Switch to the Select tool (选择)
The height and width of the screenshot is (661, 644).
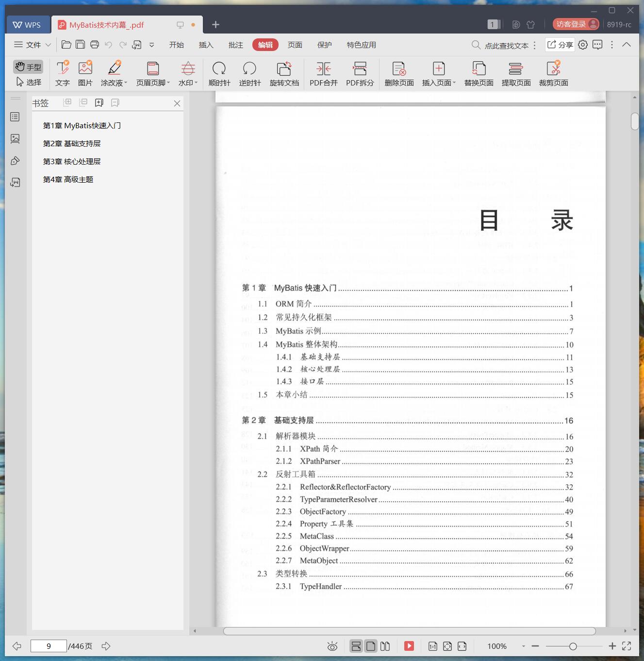[28, 82]
